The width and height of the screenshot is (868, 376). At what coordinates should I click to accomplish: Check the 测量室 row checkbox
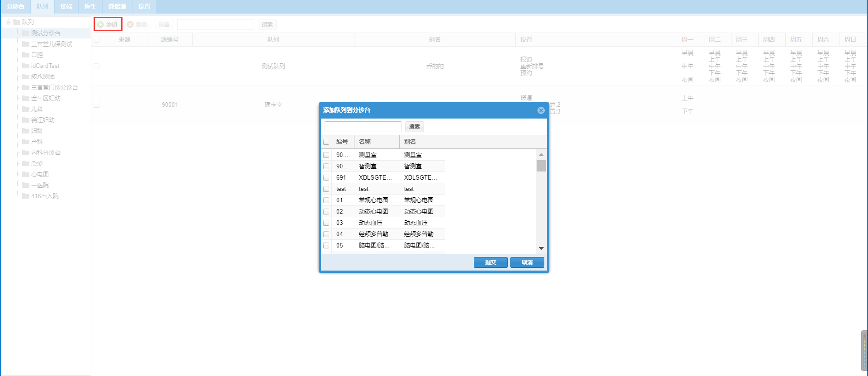[x=326, y=155]
